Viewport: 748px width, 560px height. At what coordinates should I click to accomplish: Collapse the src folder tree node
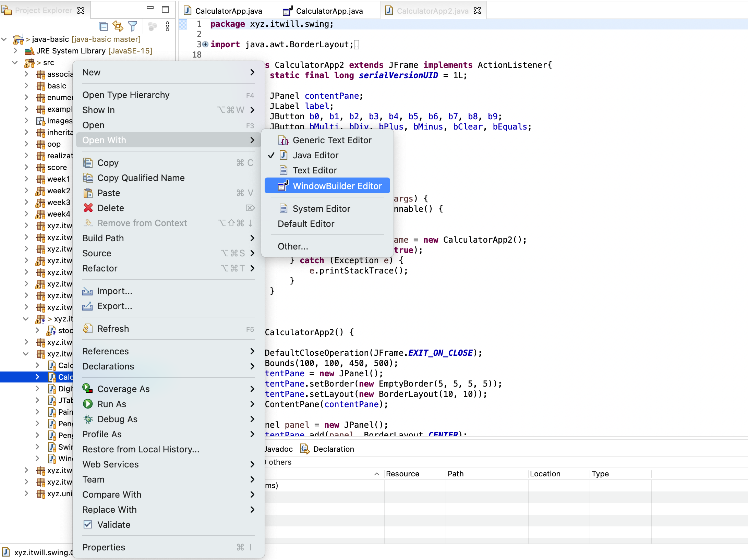coord(15,63)
